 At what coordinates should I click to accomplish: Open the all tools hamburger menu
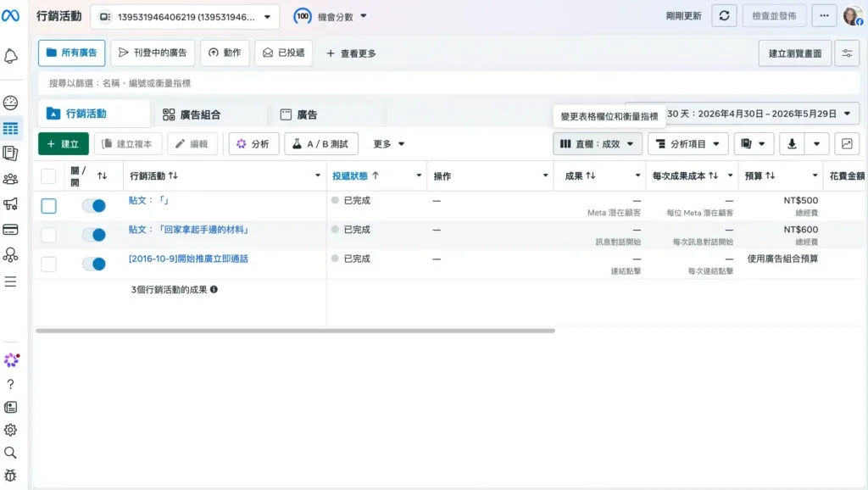pyautogui.click(x=10, y=281)
